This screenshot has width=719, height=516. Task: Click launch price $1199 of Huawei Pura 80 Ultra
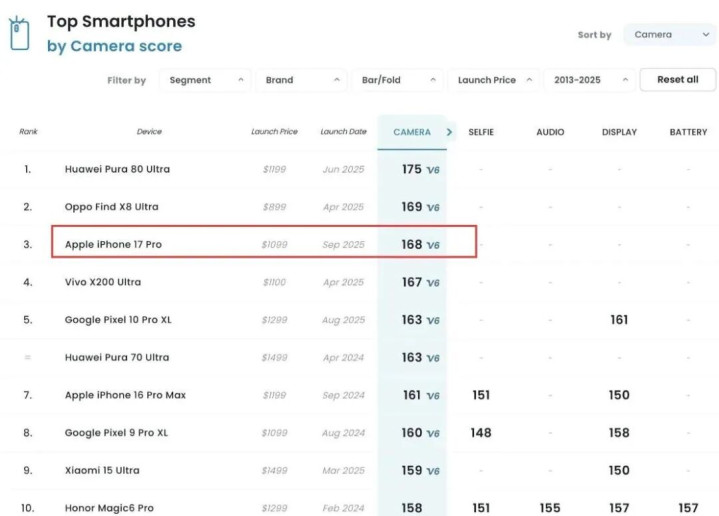[x=274, y=169]
